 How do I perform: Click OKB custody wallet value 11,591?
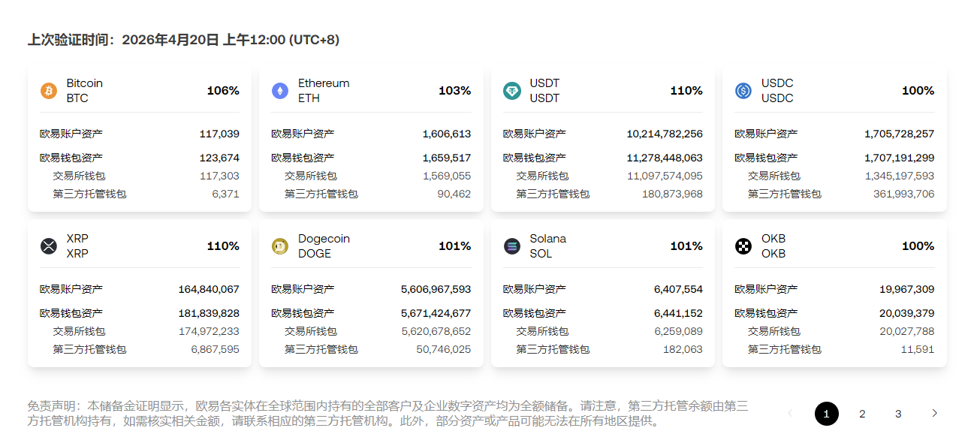(x=918, y=349)
